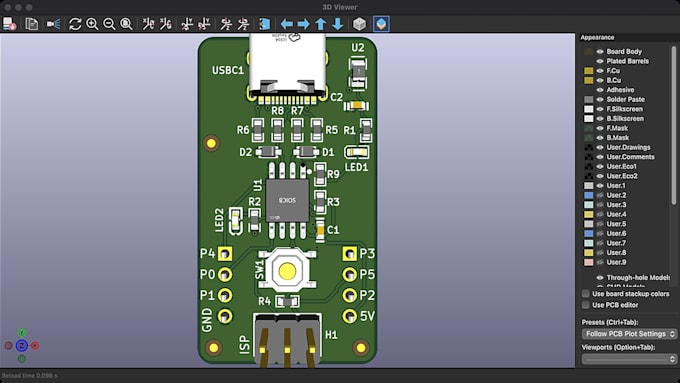Move board up with blue arrow
Viewport: 680px width, 383px height.
(x=320, y=24)
